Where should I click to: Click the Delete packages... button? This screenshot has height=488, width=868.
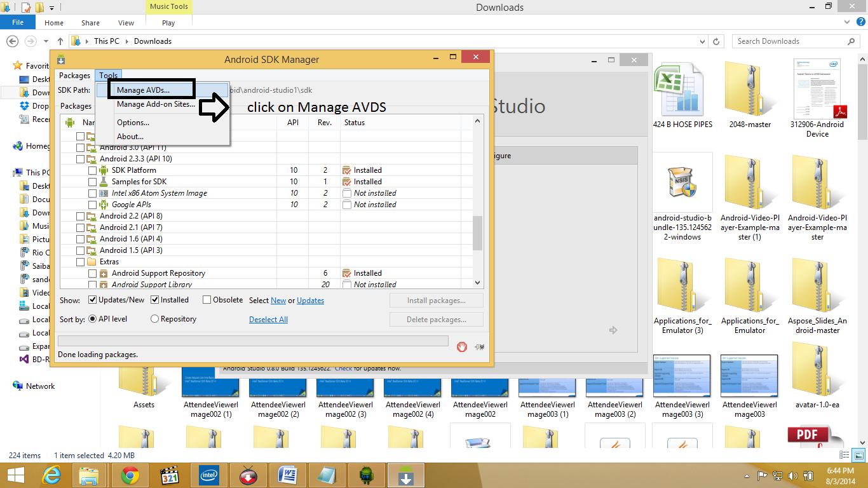[x=437, y=320]
